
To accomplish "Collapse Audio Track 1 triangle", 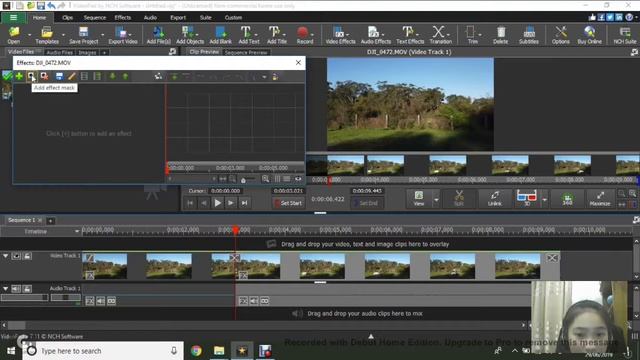I will 5,289.
